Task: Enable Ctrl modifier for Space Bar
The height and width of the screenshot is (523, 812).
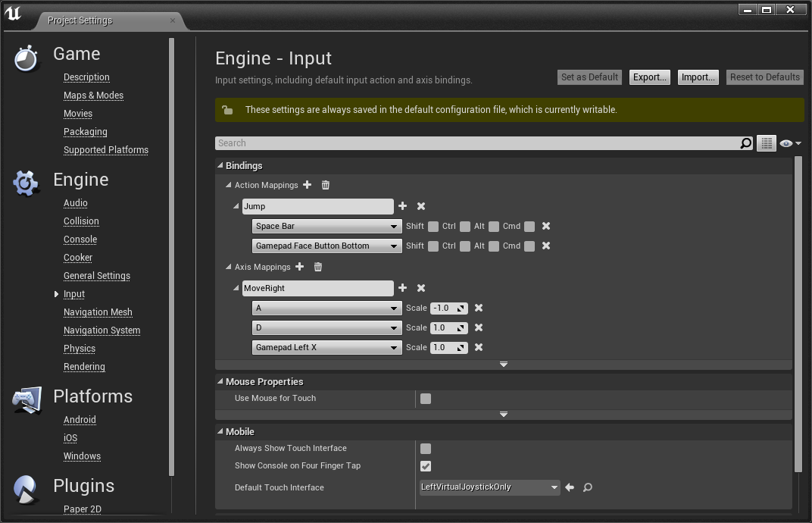Action: pyautogui.click(x=465, y=227)
